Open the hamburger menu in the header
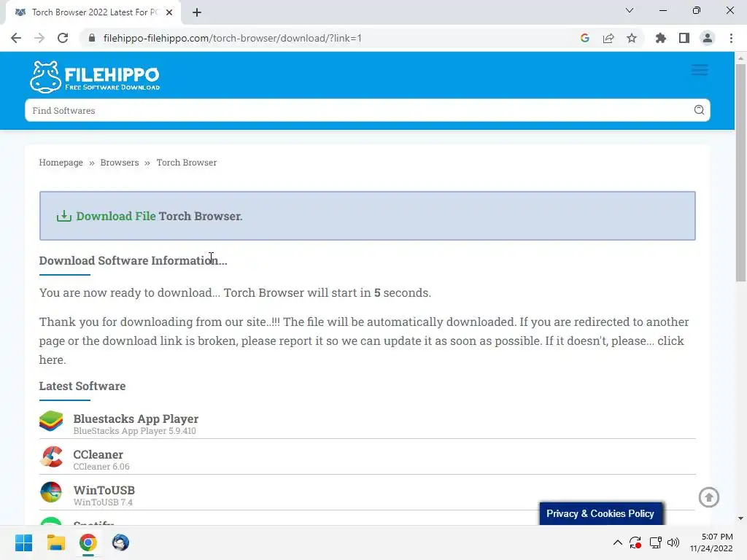Viewport: 747px width, 560px height. [x=700, y=70]
